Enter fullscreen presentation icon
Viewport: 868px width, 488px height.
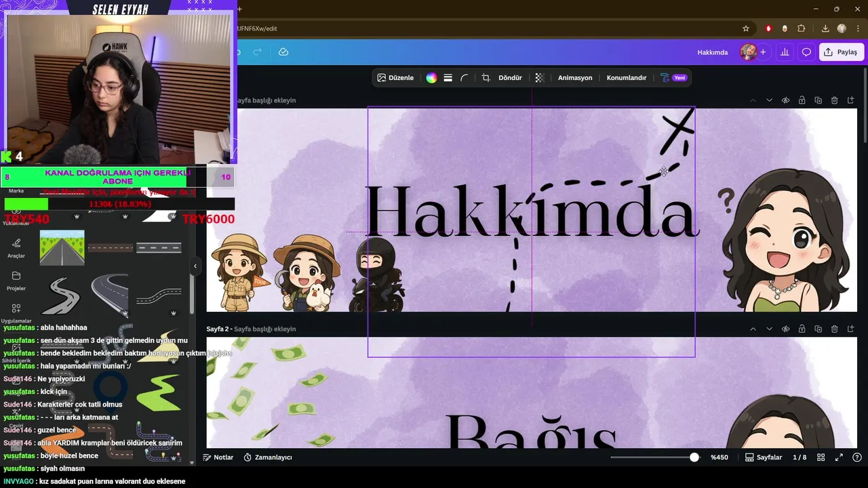tap(839, 457)
